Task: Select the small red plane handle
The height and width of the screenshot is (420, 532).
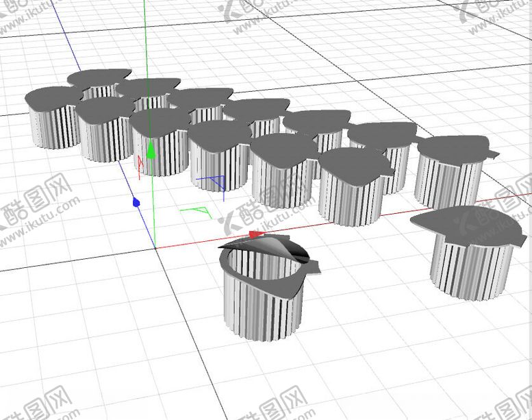Action: click(x=140, y=166)
